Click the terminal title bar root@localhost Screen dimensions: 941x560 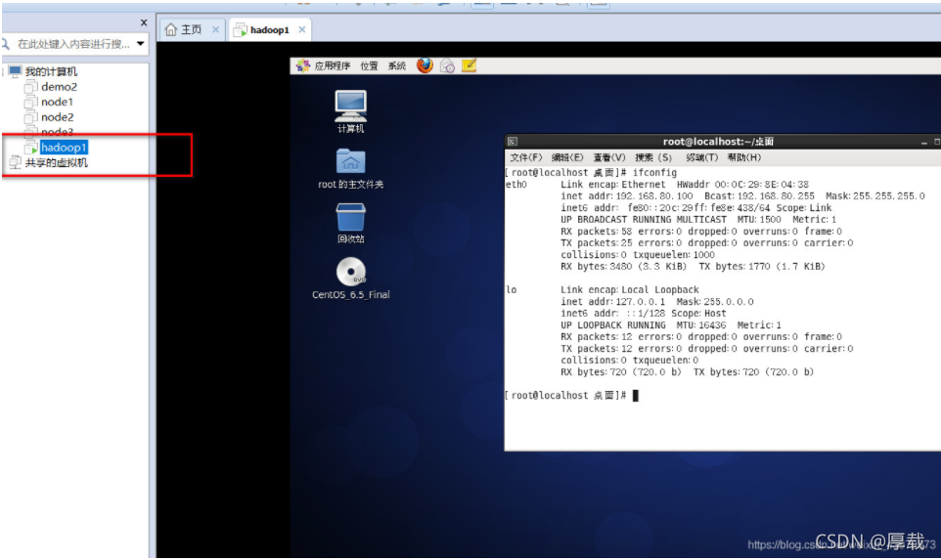coord(718,142)
